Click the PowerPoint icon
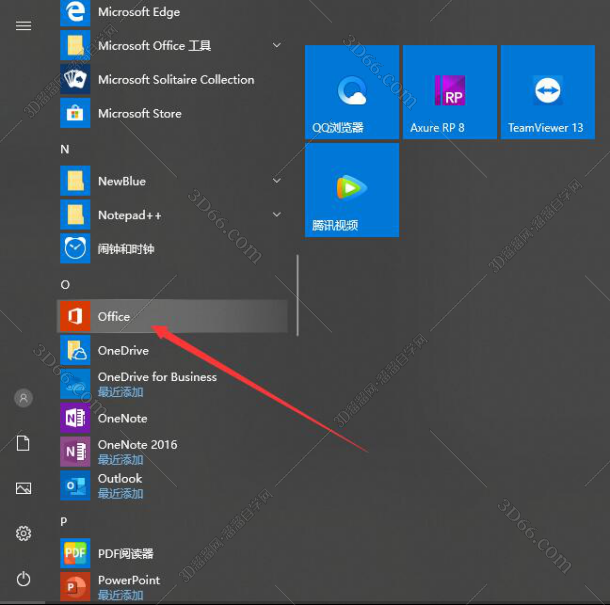The width and height of the screenshot is (610, 605). click(75, 587)
